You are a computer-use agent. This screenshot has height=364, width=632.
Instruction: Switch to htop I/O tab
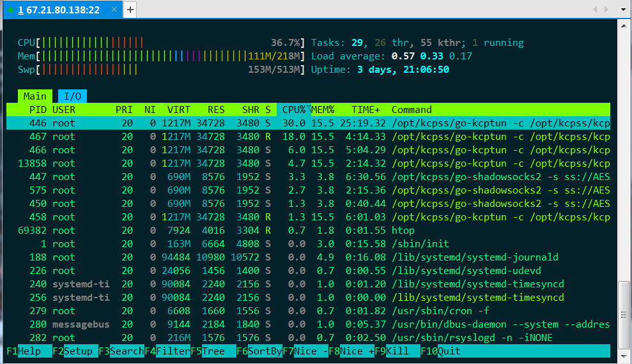coord(73,96)
